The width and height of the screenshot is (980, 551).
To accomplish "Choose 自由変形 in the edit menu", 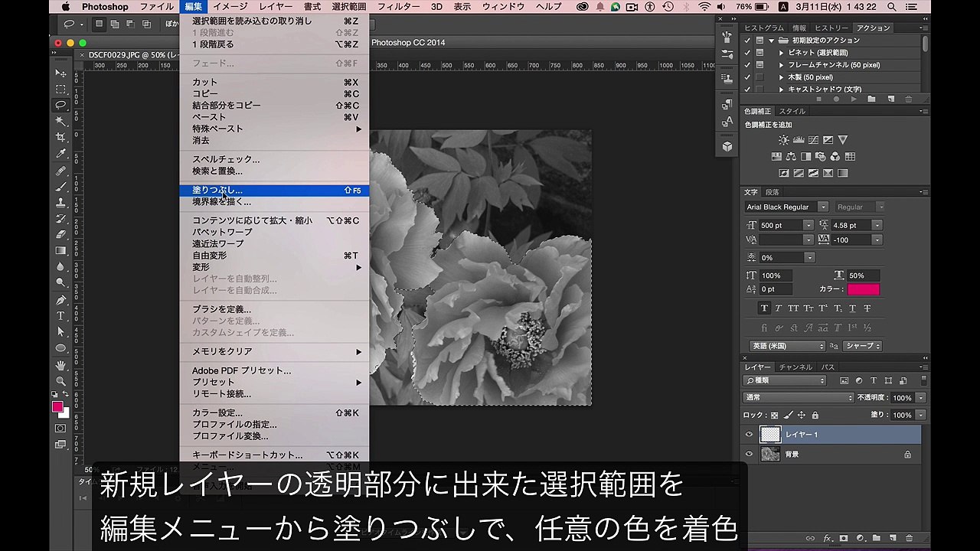I will point(274,256).
